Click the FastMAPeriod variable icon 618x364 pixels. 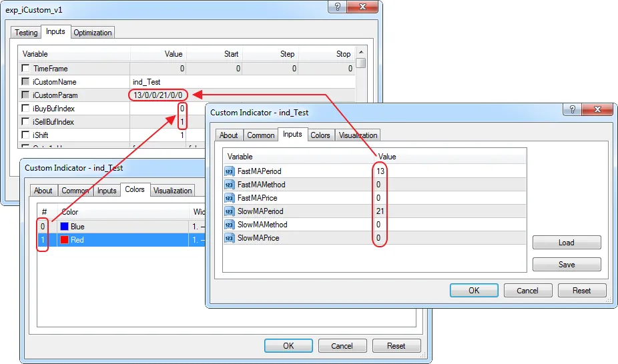[229, 171]
